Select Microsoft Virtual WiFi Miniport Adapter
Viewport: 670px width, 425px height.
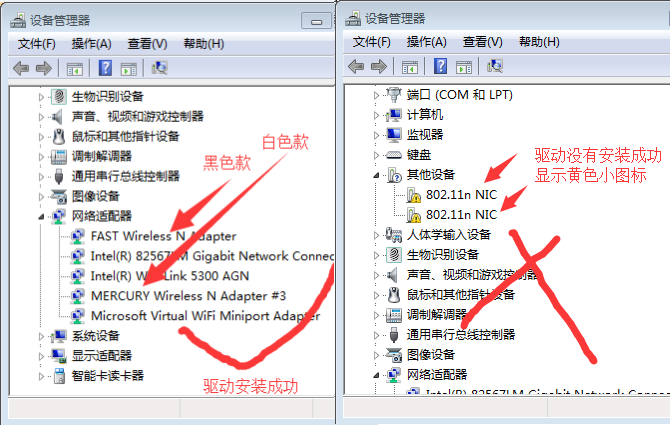[x=206, y=316]
